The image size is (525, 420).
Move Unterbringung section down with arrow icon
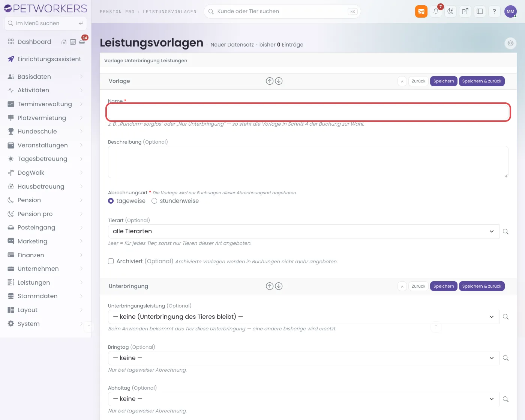[279, 286]
